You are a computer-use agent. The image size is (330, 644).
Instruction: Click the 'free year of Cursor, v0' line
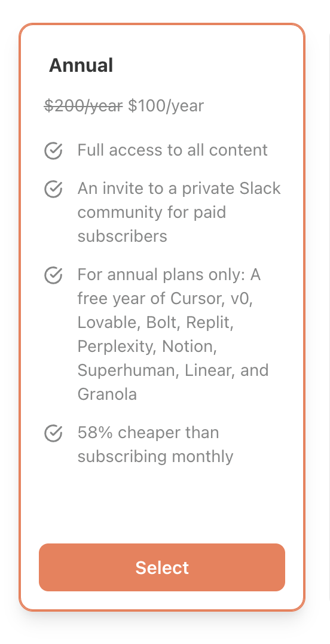[165, 299]
